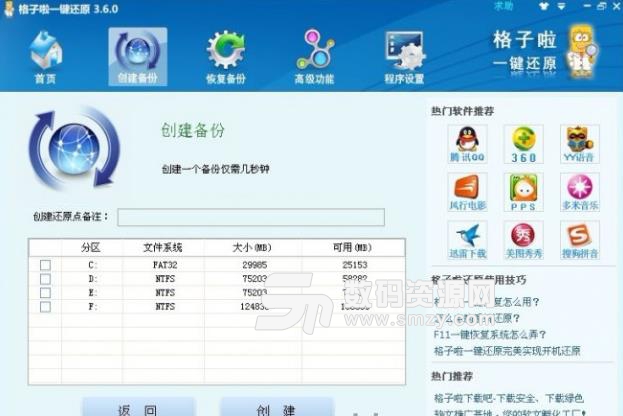Viewport: 623px width, 416px height.
Task: Click the skin shirt icon in title bar
Action: (x=544, y=6)
